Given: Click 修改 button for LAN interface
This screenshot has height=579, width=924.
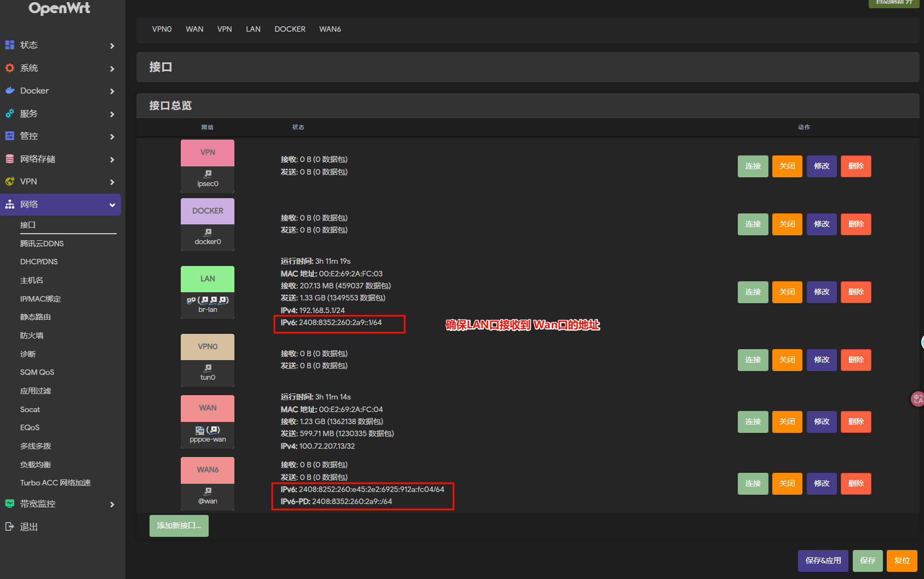Looking at the screenshot, I should click(x=822, y=292).
